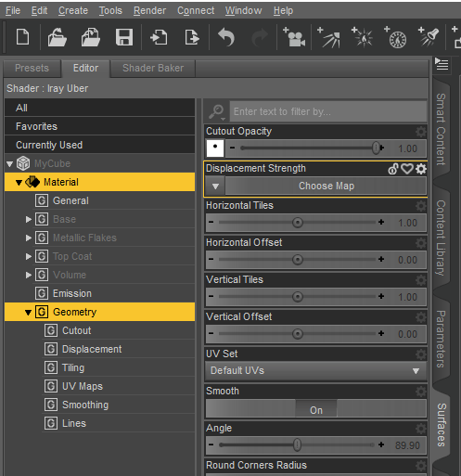Viewport: 461px width, 476px height.
Task: Show Currently Used properties
Action: coord(100,145)
